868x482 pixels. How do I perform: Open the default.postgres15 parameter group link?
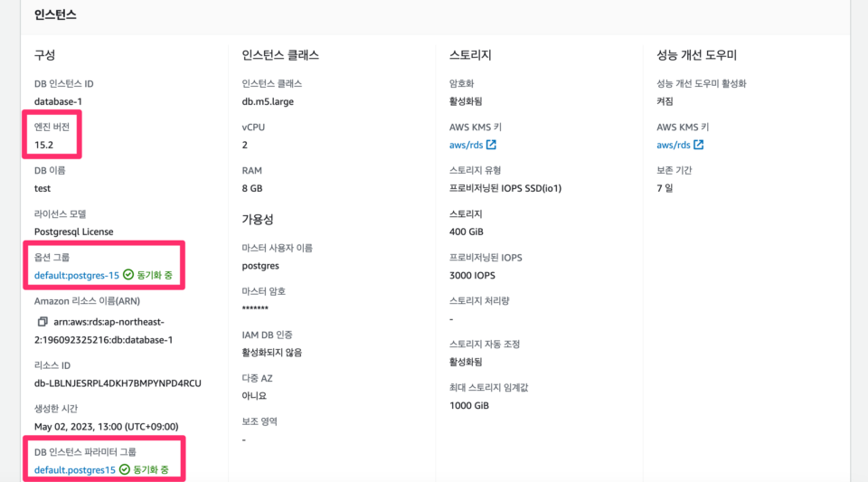(75, 470)
